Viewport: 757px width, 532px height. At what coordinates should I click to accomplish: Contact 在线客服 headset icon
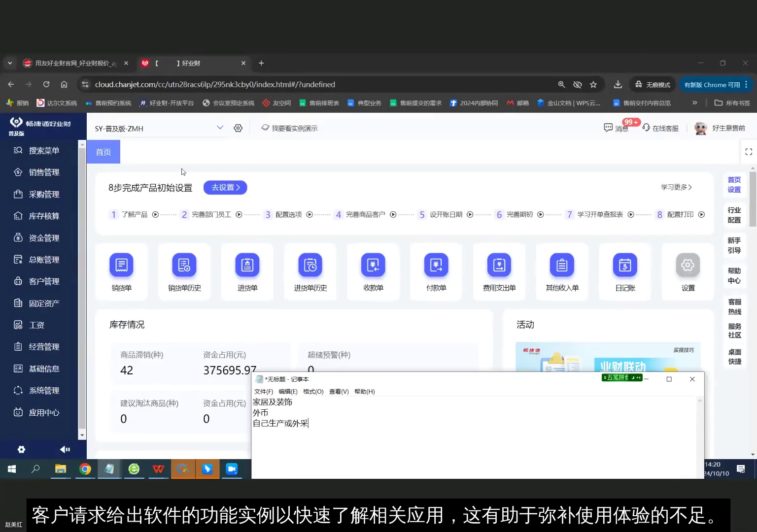[x=646, y=128]
